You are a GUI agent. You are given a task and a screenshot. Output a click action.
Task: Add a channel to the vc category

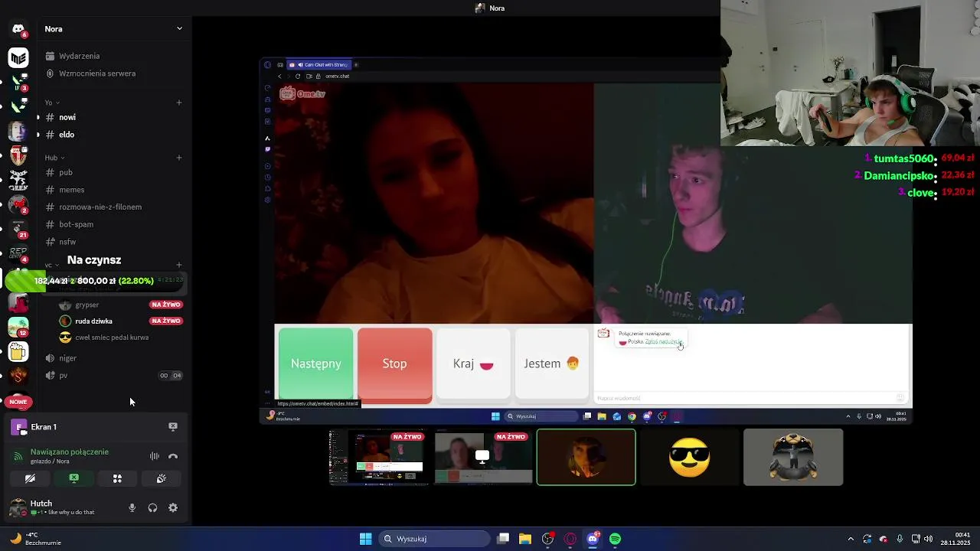tap(179, 265)
